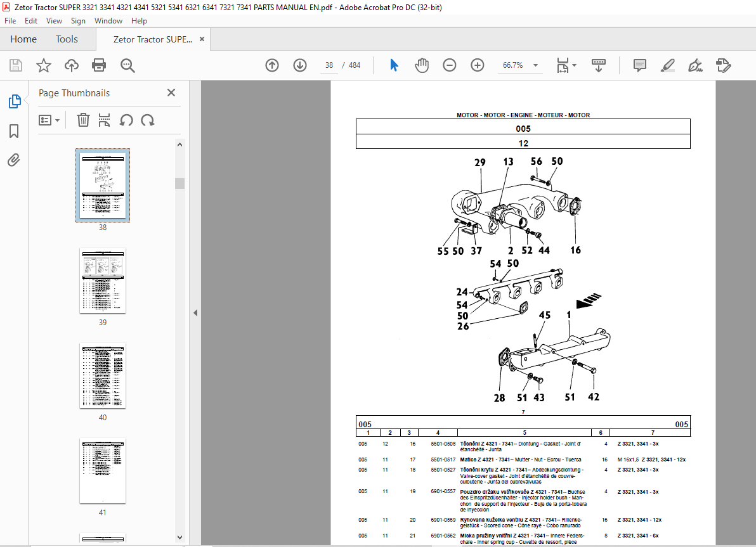The image size is (756, 547).
Task: Switch to the Home tab
Action: tap(23, 39)
